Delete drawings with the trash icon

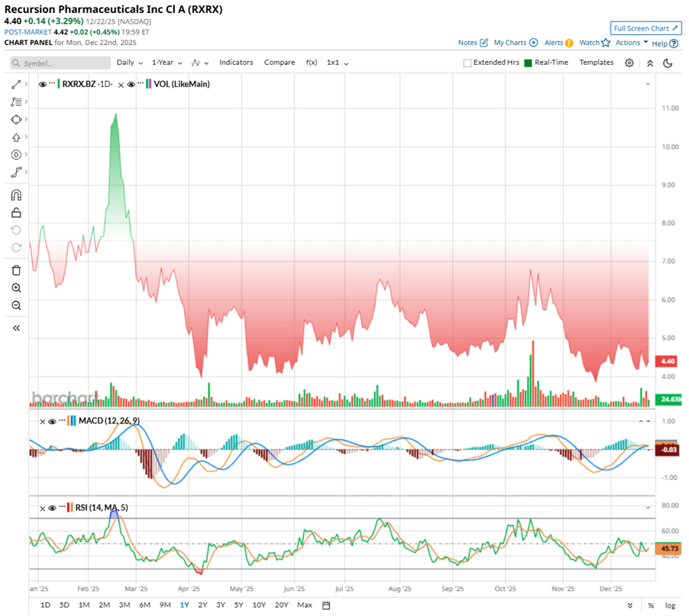16,271
